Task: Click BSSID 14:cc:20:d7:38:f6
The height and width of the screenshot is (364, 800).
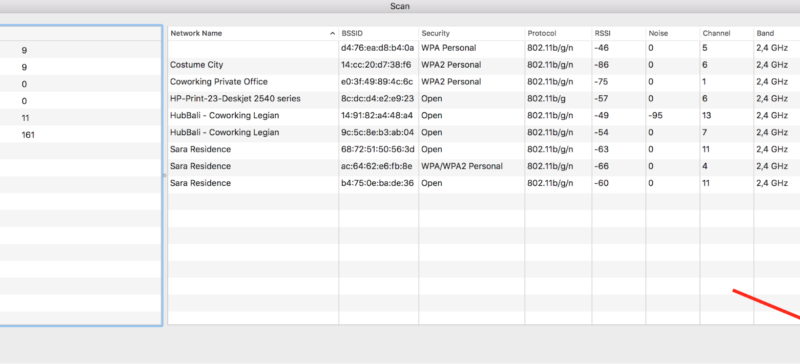Action: pos(376,65)
